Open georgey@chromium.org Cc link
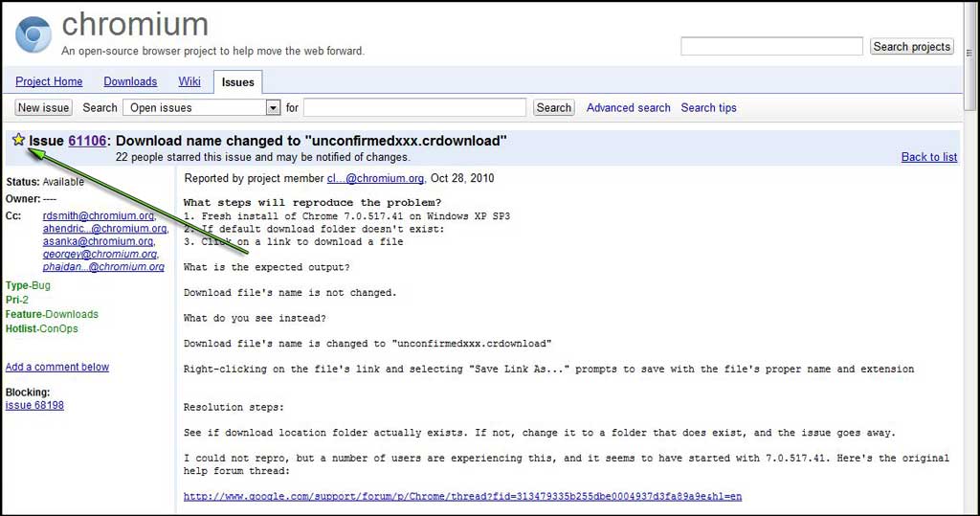This screenshot has width=980, height=516. 100,254
